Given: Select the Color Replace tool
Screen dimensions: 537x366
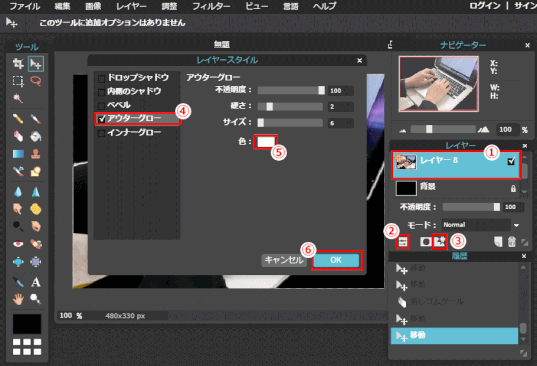Looking at the screenshot, I should click(18, 172).
